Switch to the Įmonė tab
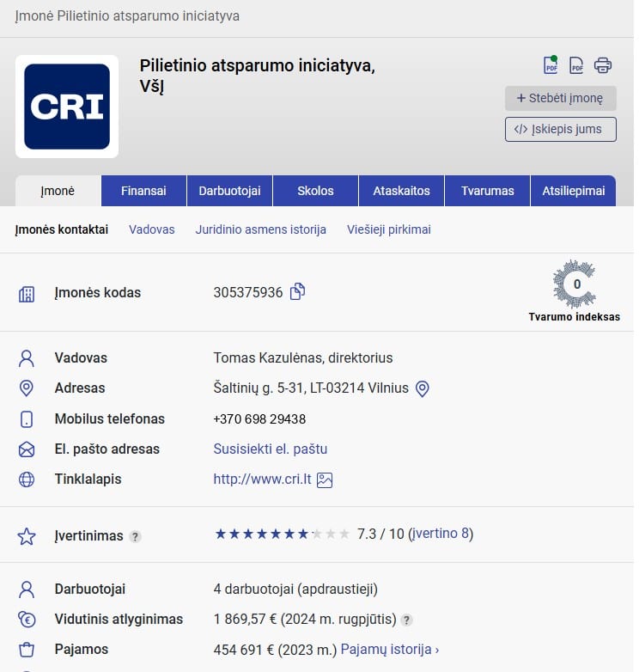Screen dimensions: 639x672 click(x=58, y=191)
